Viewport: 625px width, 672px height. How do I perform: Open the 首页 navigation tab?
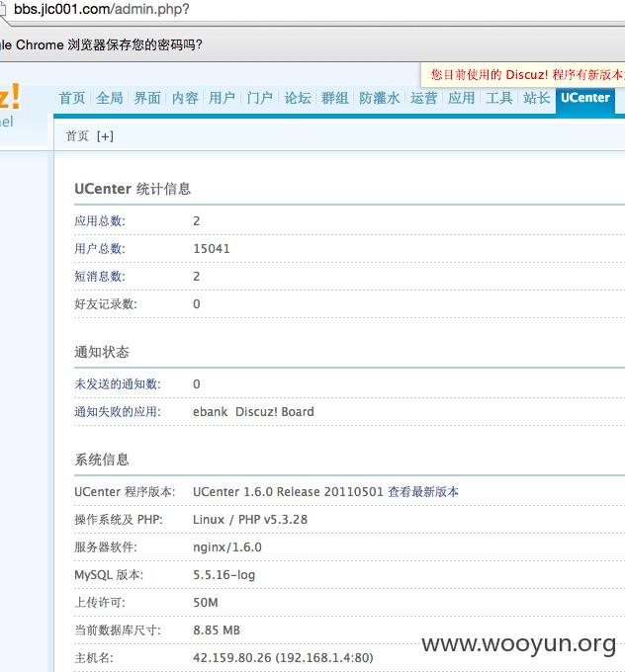tap(72, 98)
